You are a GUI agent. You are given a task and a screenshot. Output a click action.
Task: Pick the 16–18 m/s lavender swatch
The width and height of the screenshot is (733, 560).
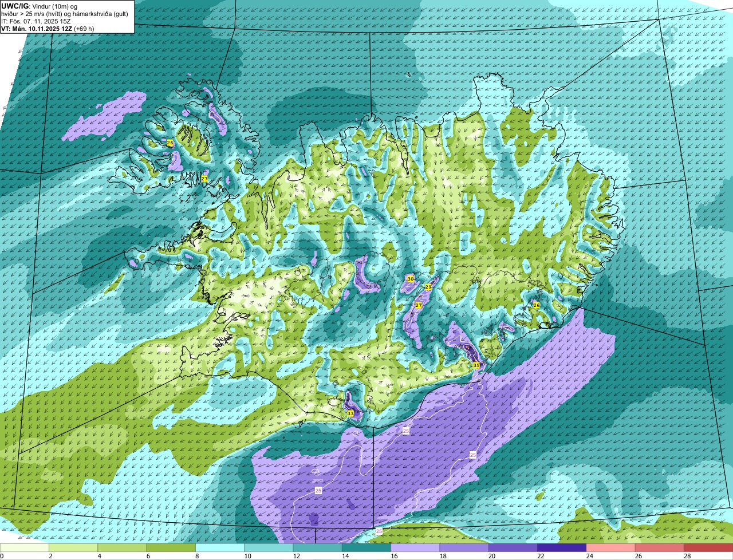(x=415, y=547)
